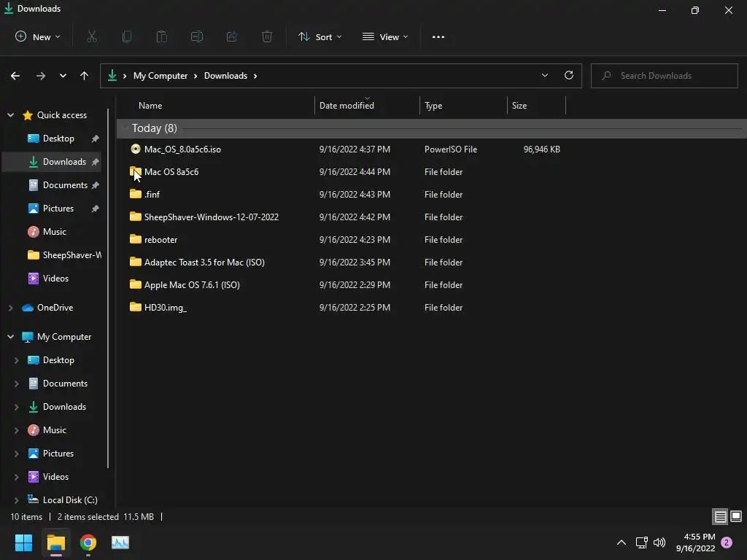Open the performance monitor taskbar app
The height and width of the screenshot is (560, 747).
(120, 542)
